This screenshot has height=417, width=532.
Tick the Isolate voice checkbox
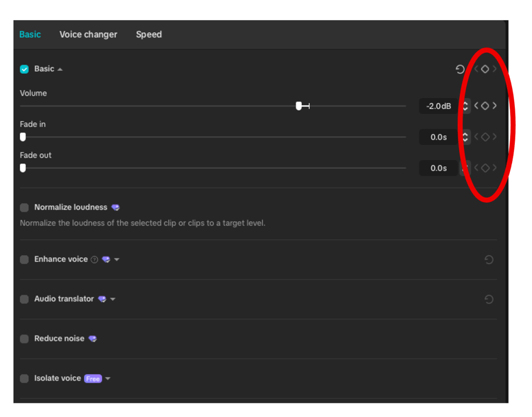click(x=24, y=379)
